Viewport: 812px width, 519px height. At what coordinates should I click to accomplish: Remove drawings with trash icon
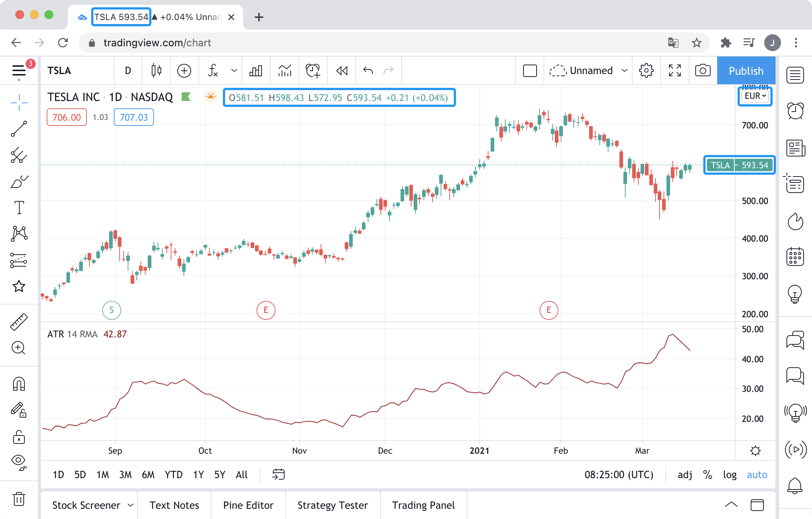coord(19,499)
